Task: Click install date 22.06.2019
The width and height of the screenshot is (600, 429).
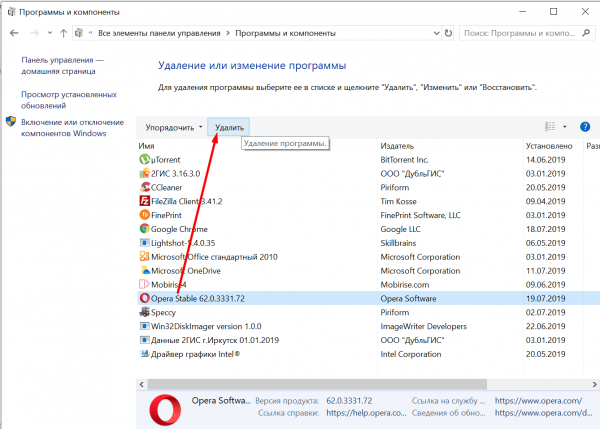Action: coord(545,326)
